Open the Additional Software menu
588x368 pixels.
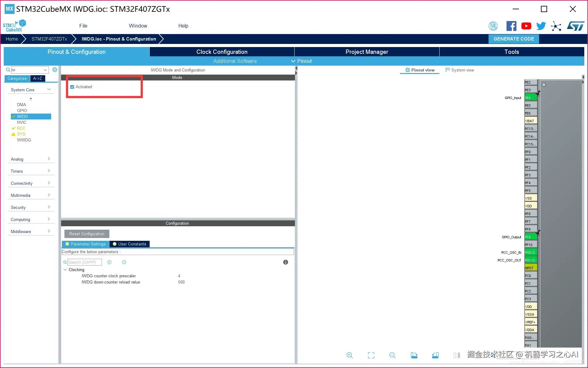[x=235, y=61]
